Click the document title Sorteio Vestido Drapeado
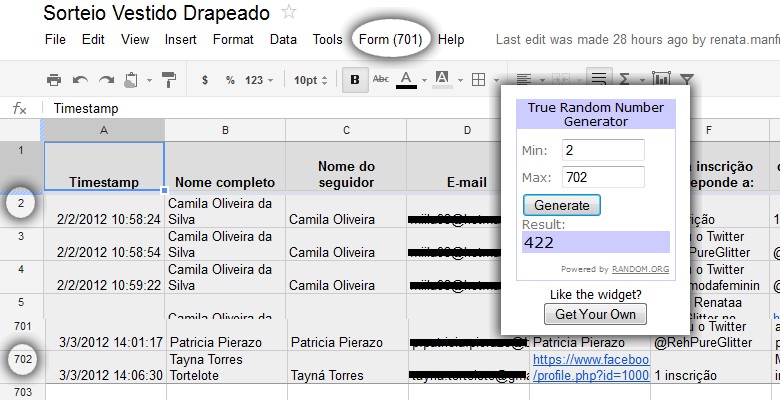The image size is (780, 400). [157, 13]
